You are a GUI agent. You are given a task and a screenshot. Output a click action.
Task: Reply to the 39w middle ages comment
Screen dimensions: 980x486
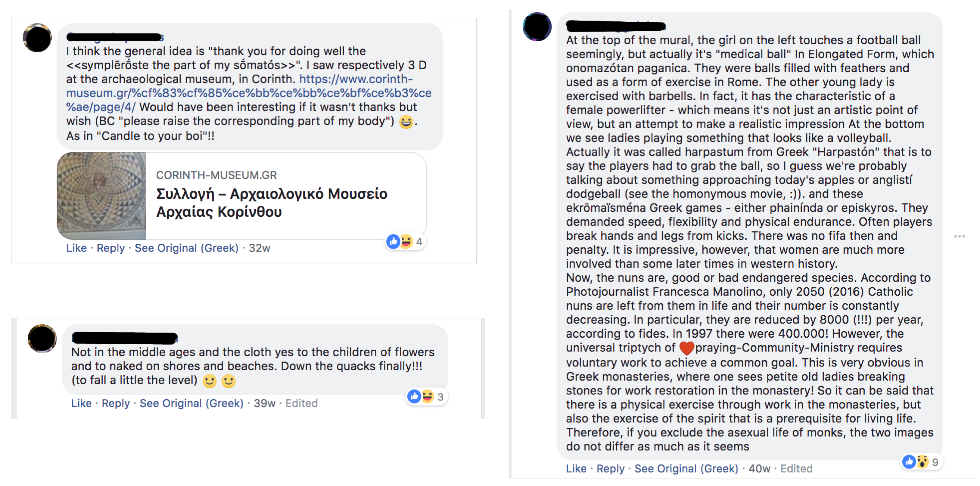pyautogui.click(x=115, y=403)
